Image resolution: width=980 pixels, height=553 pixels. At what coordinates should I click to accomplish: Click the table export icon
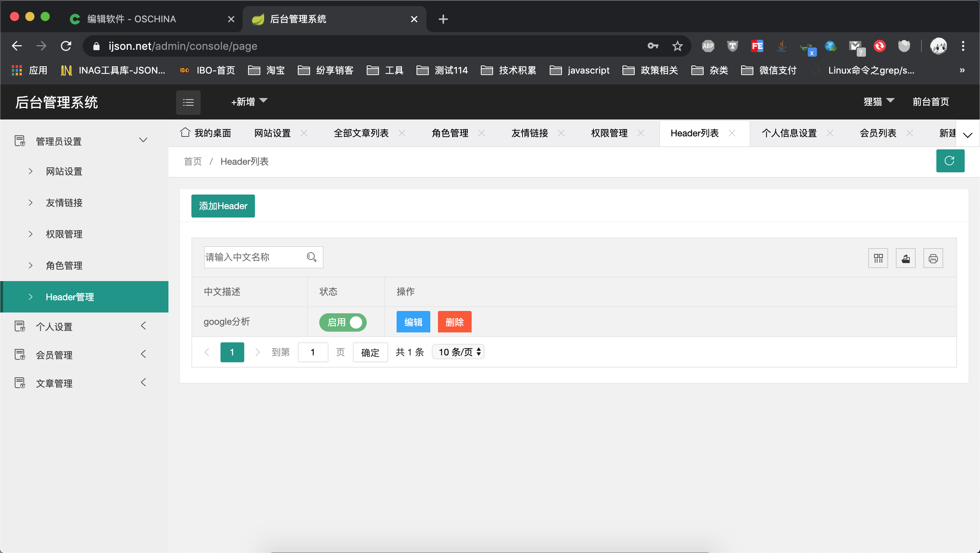906,259
